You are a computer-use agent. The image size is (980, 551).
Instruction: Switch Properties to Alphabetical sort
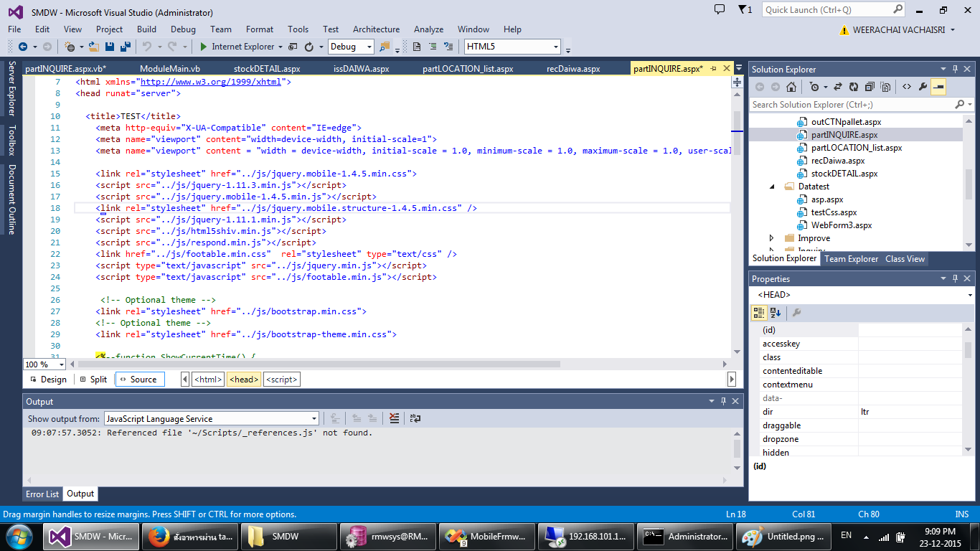pyautogui.click(x=776, y=313)
